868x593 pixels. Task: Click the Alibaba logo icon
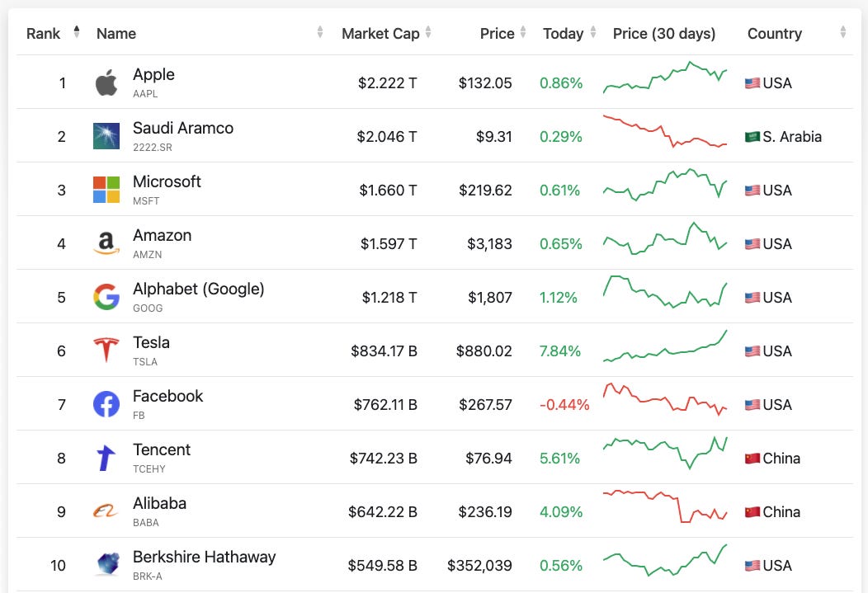click(x=106, y=511)
